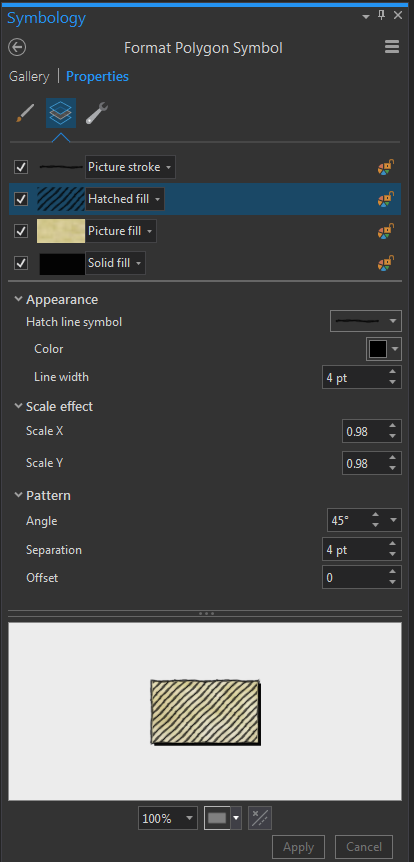
Task: Open the black Color swatch picker
Action: coord(384,349)
